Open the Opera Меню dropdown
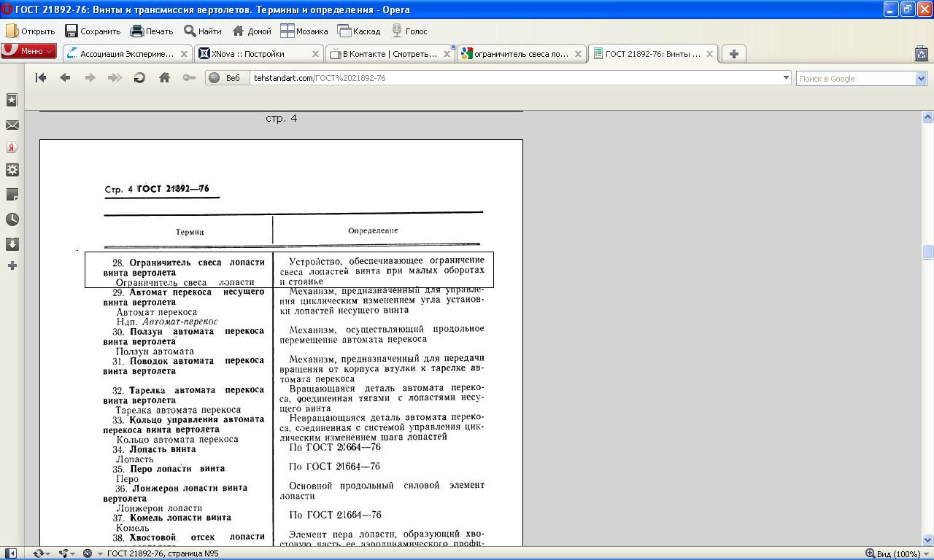The image size is (934, 560). tap(29, 51)
